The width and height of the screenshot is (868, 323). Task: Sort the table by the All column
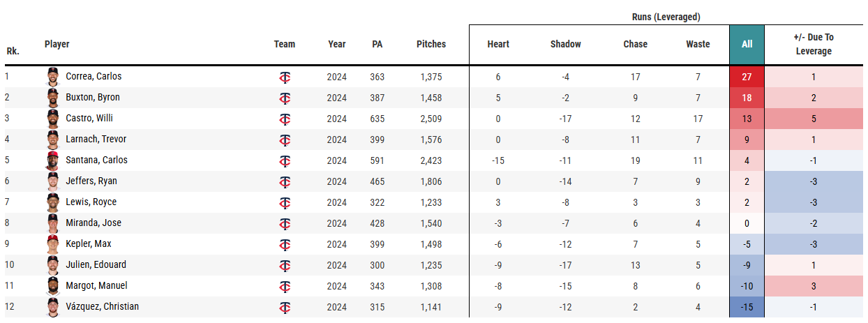747,45
